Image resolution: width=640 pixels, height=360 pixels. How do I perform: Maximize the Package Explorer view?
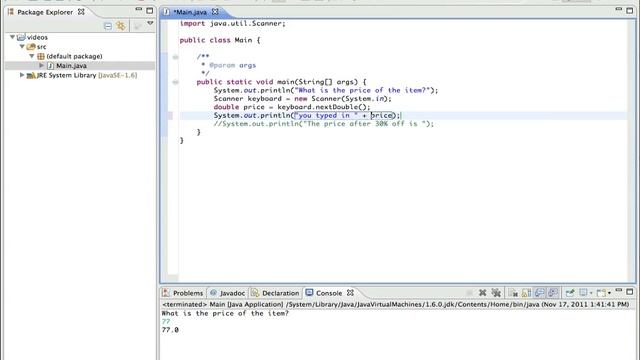tap(150, 10)
